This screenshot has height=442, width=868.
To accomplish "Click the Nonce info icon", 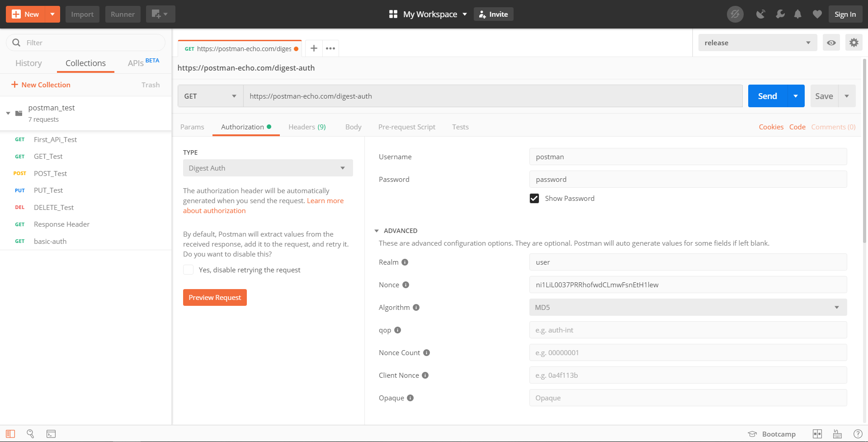I will click(406, 285).
